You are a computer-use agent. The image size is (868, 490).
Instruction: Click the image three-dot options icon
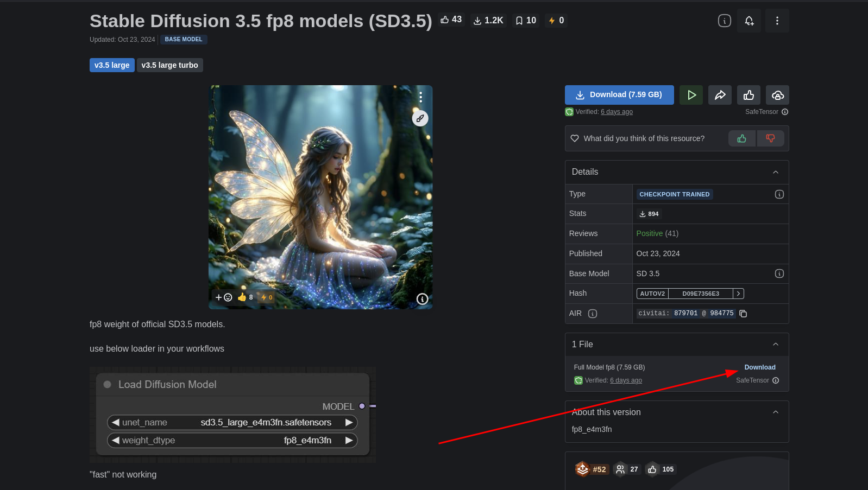420,97
